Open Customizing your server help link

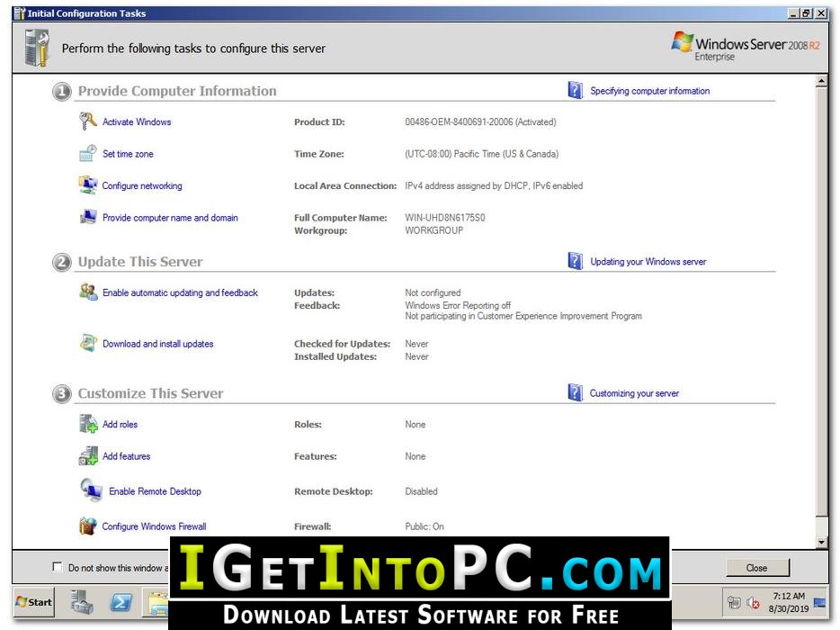(x=634, y=393)
